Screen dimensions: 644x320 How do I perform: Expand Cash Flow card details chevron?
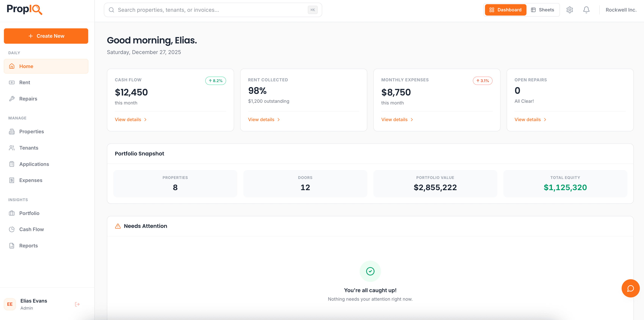pos(146,119)
